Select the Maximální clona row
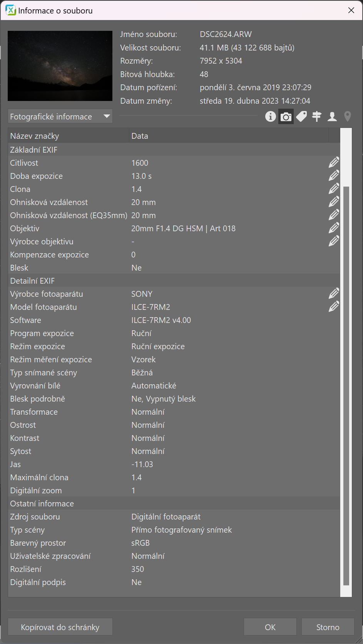Image resolution: width=363 pixels, height=644 pixels. coord(174,477)
